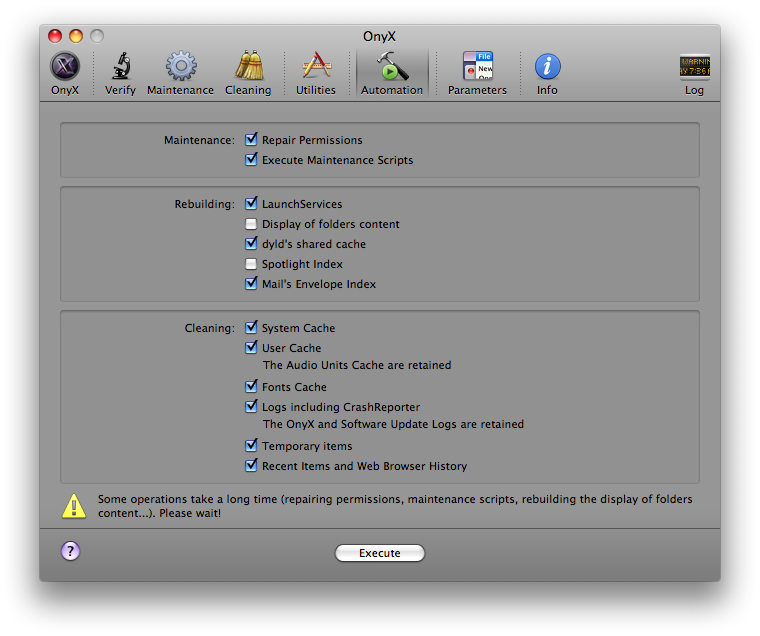Open the Info pane
This screenshot has height=636, width=760.
(x=547, y=73)
